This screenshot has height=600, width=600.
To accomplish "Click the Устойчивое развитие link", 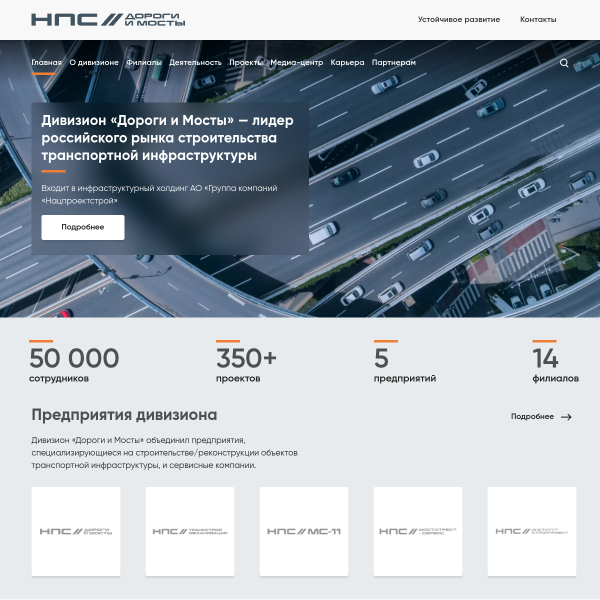I will coord(459,20).
